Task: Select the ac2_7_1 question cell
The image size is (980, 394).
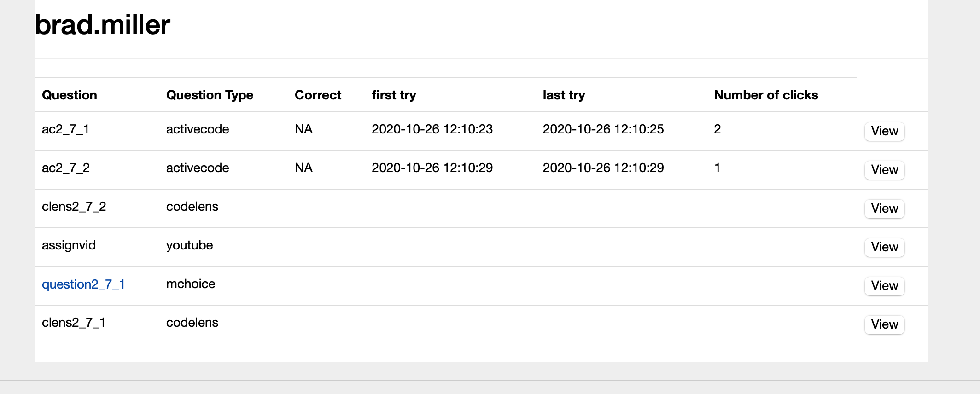Action: [x=65, y=129]
